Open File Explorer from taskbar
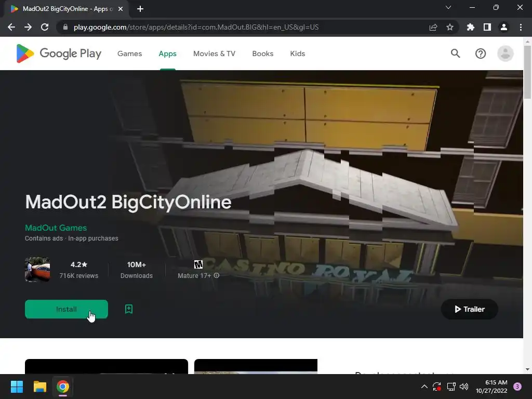 point(39,387)
